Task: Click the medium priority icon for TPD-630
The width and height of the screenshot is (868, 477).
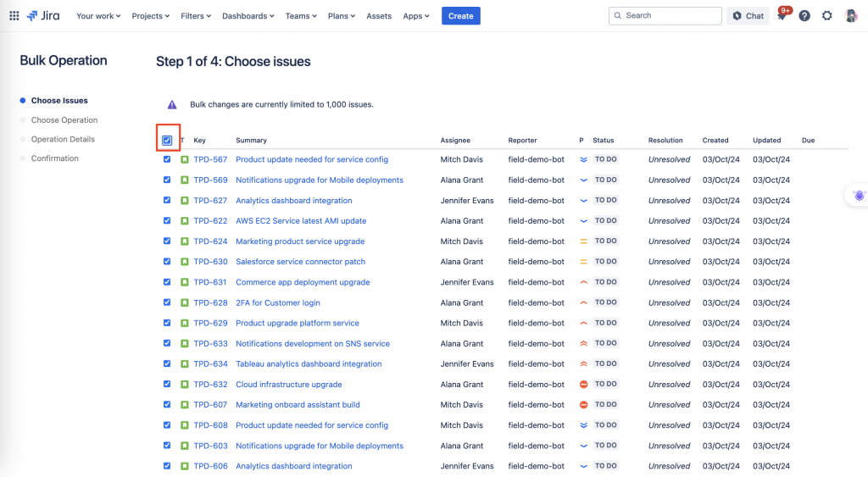Action: tap(583, 262)
